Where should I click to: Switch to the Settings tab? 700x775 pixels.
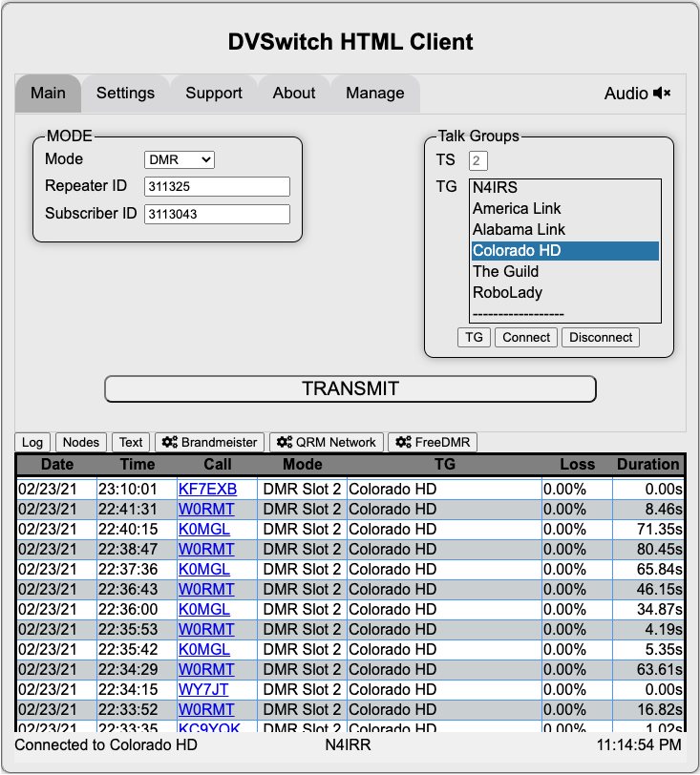[125, 93]
